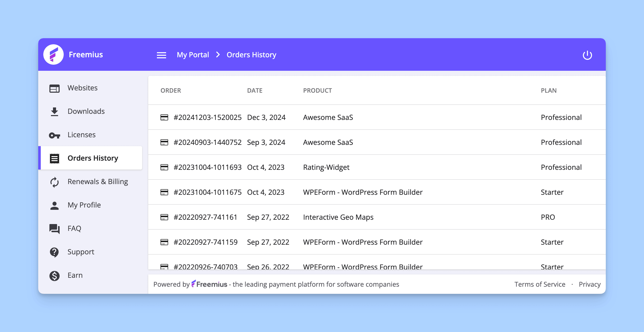The height and width of the screenshot is (332, 644).
Task: Click the PRODUCT column header
Action: (x=317, y=90)
